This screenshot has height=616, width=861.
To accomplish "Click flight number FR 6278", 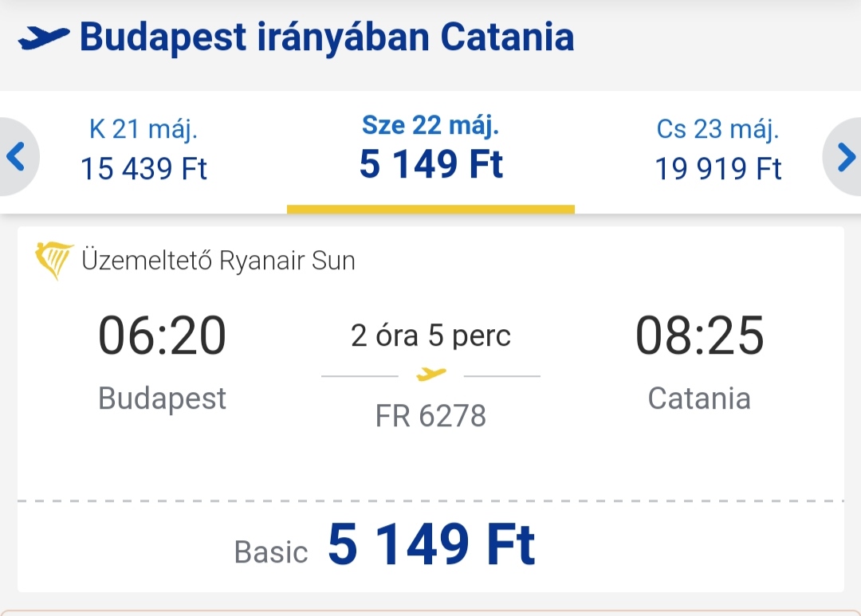I will [x=431, y=416].
